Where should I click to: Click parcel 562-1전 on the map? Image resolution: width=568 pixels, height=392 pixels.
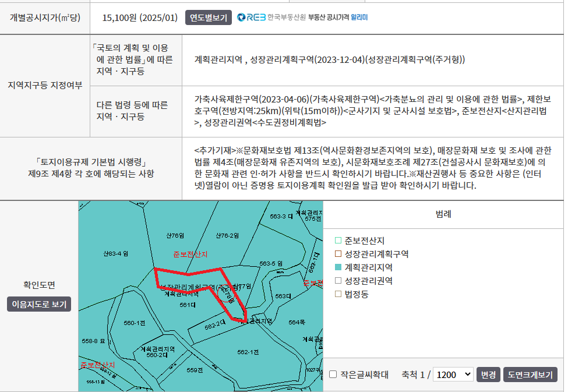coord(248,352)
